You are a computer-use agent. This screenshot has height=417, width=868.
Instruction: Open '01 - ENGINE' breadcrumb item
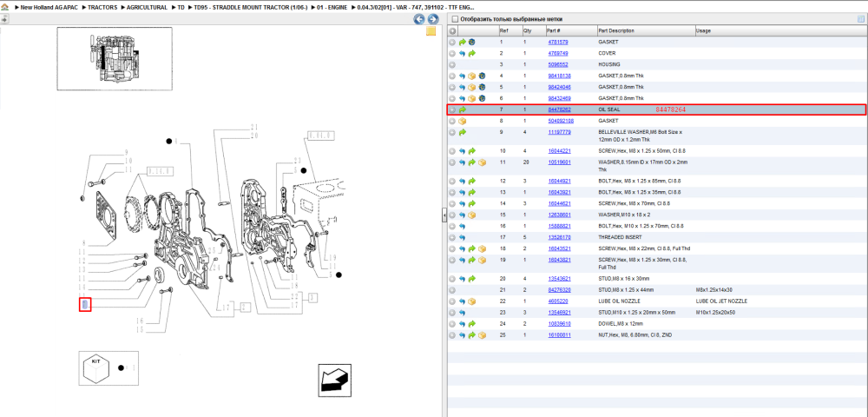332,8
